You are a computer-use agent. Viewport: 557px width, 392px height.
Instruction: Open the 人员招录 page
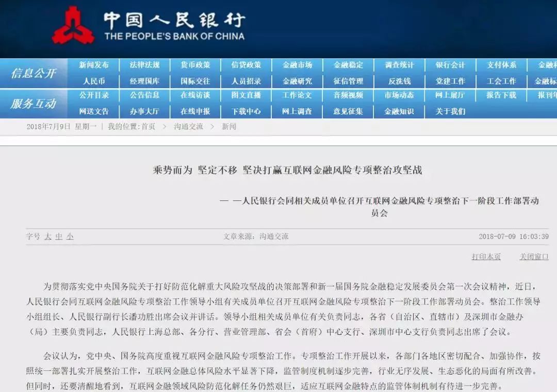point(246,81)
